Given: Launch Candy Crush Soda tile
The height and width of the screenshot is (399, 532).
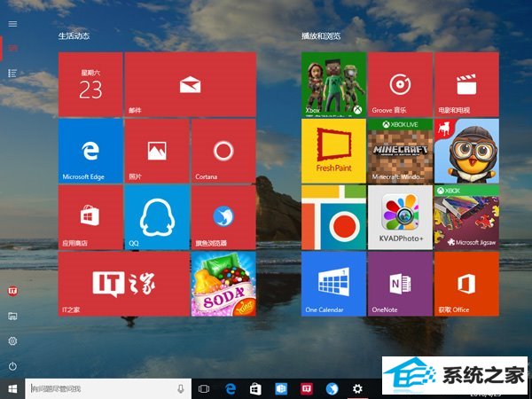Looking at the screenshot, I should tap(223, 284).
